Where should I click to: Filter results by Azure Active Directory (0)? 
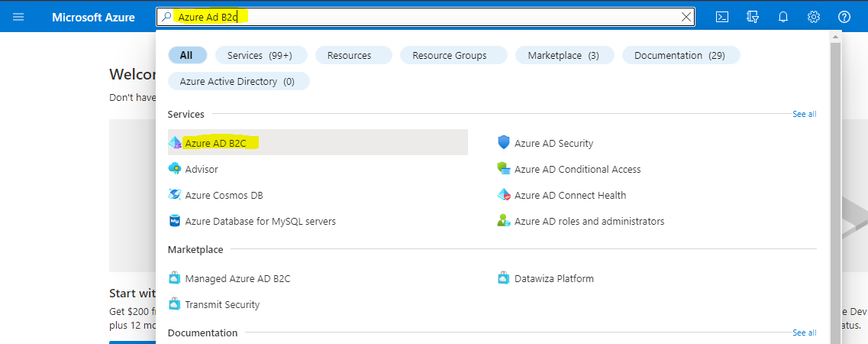click(x=237, y=82)
